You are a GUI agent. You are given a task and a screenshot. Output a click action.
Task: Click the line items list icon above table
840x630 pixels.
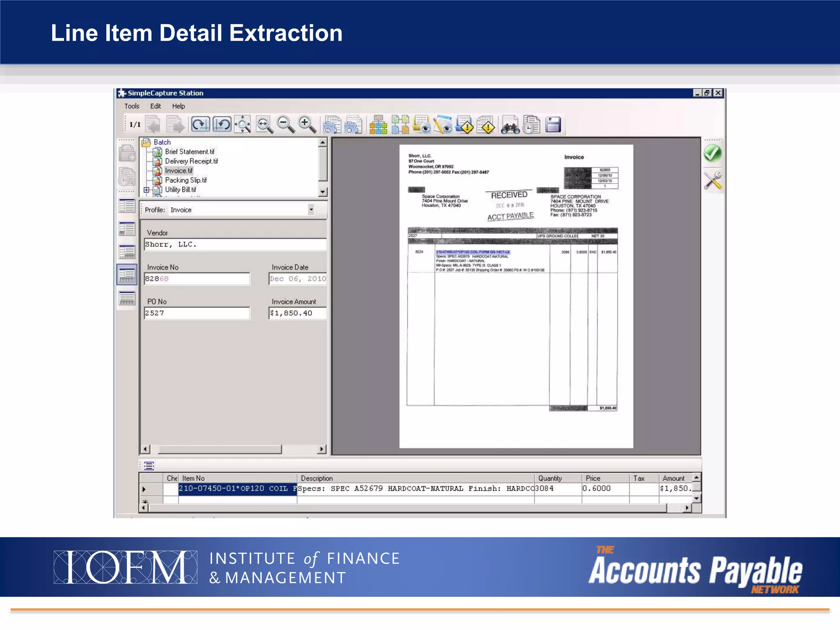[x=149, y=466]
